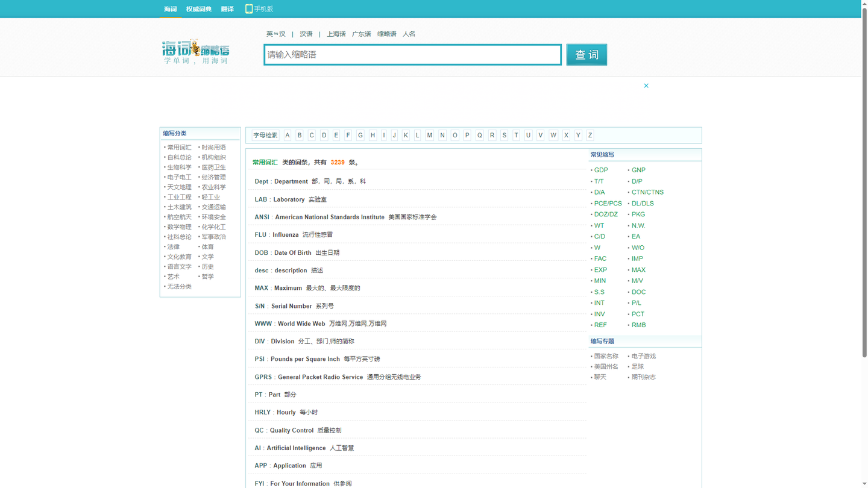Screen dimensions: 868x488
Task: Select the 英汉 dictionary mode
Action: pyautogui.click(x=276, y=34)
